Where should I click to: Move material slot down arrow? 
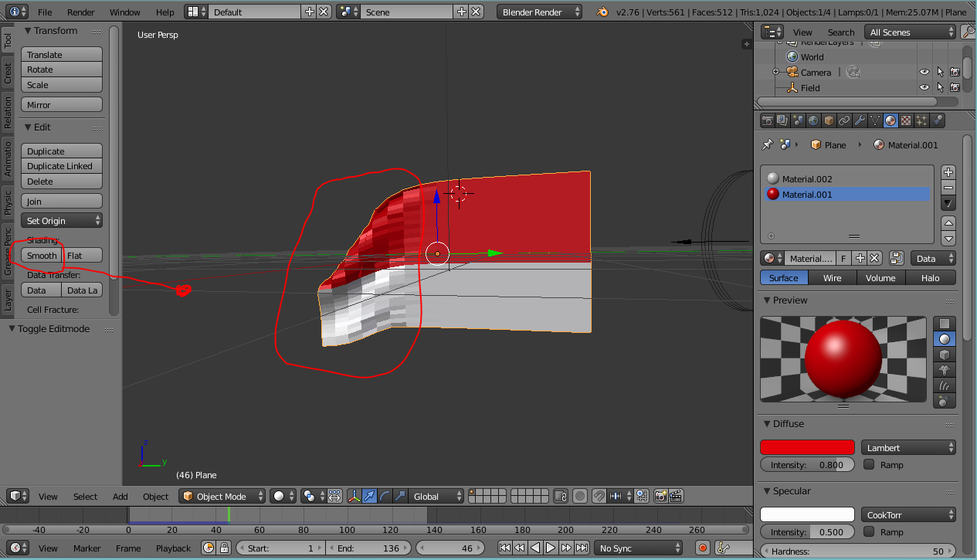(x=948, y=239)
